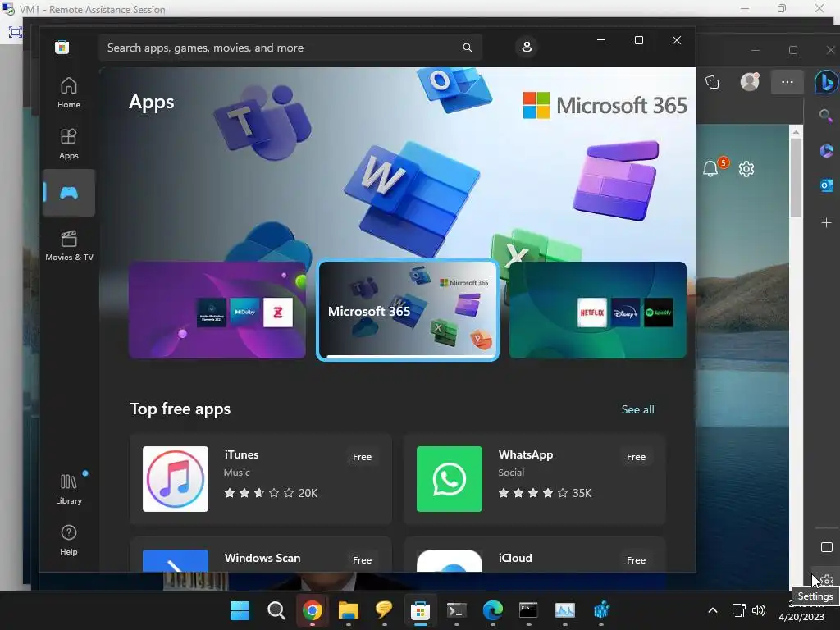Screen dimensions: 840x630
Task: Click the plus icon in Edge sidebar
Action: pos(826,222)
